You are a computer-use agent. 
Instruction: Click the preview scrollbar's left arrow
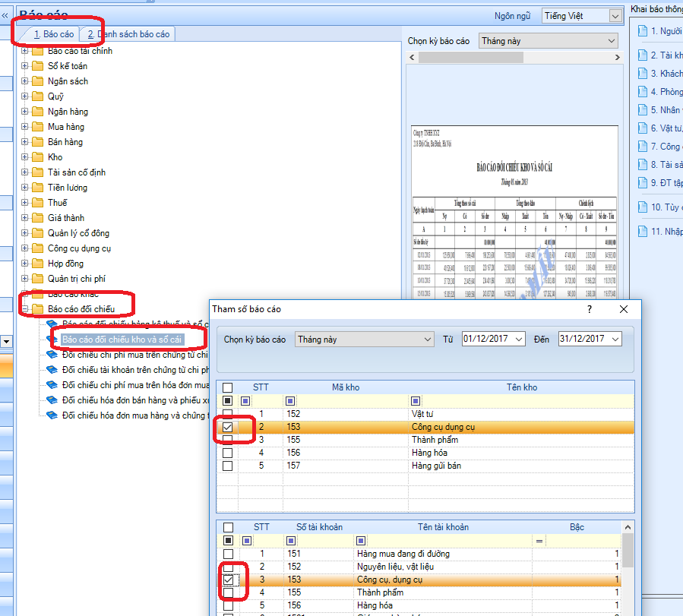413,57
